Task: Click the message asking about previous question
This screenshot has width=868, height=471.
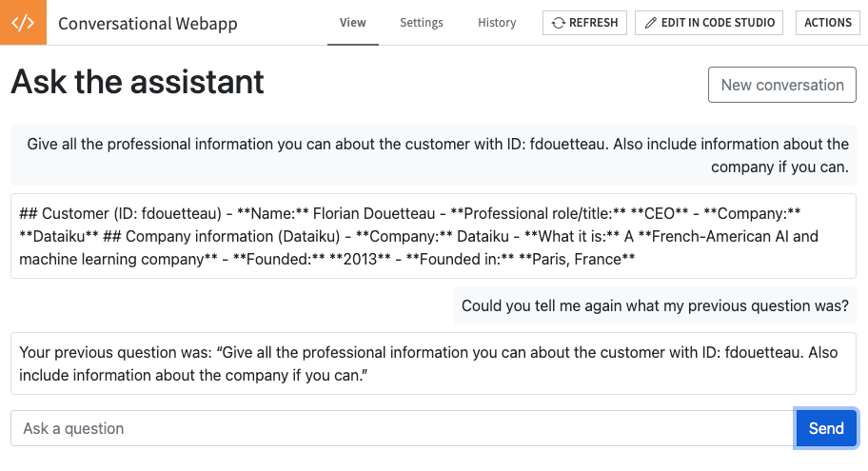Action: point(655,305)
